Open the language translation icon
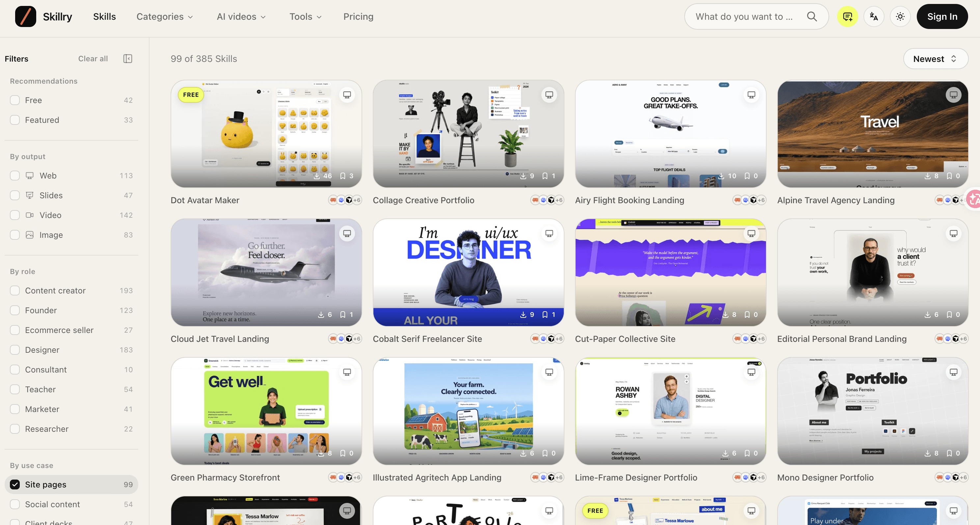980x525 pixels. (874, 16)
